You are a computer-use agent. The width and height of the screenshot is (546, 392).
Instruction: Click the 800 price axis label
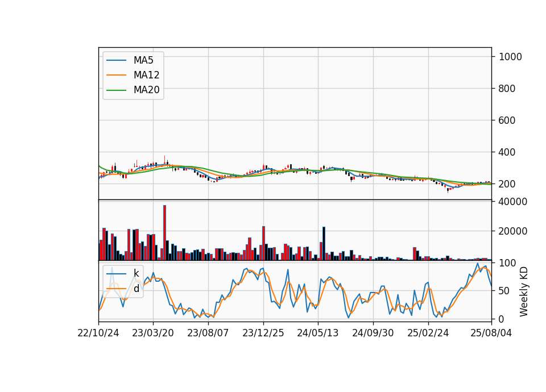coord(507,89)
